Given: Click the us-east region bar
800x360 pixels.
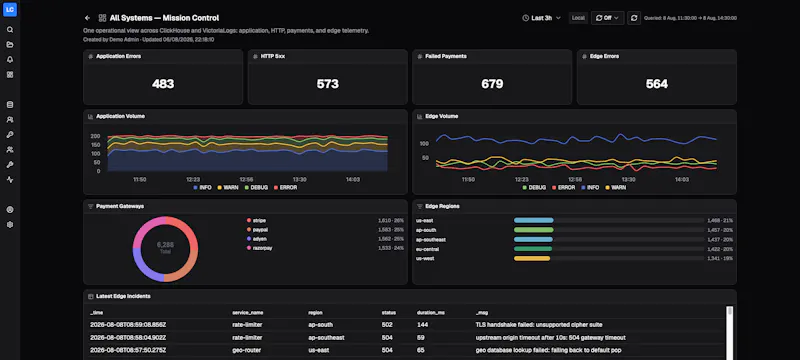Looking at the screenshot, I should pos(534,220).
